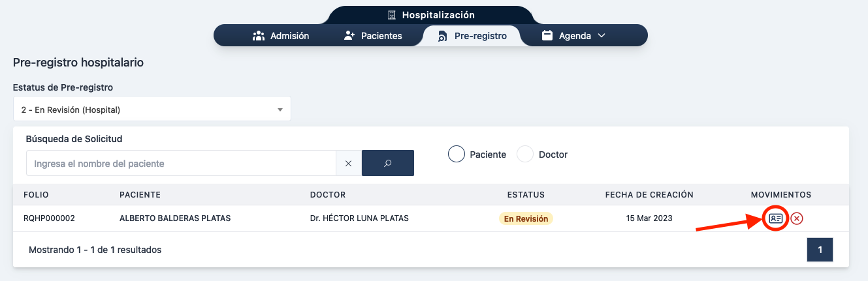Select patient ALBERTO BALDERAS PLATAS

click(175, 218)
